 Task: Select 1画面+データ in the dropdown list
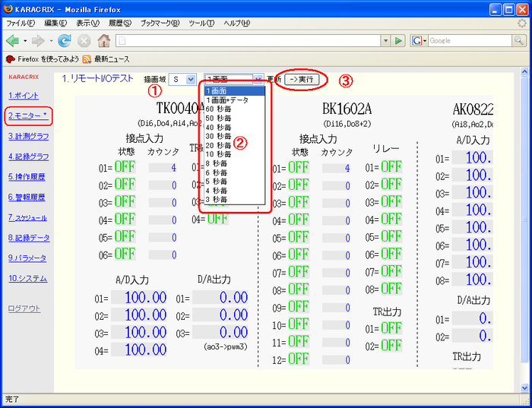234,100
